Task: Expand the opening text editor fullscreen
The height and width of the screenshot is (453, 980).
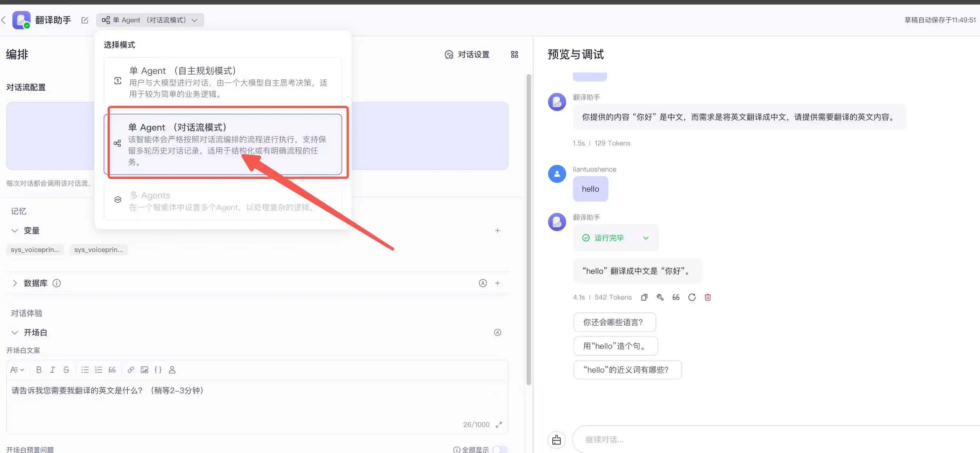Action: (x=499, y=424)
